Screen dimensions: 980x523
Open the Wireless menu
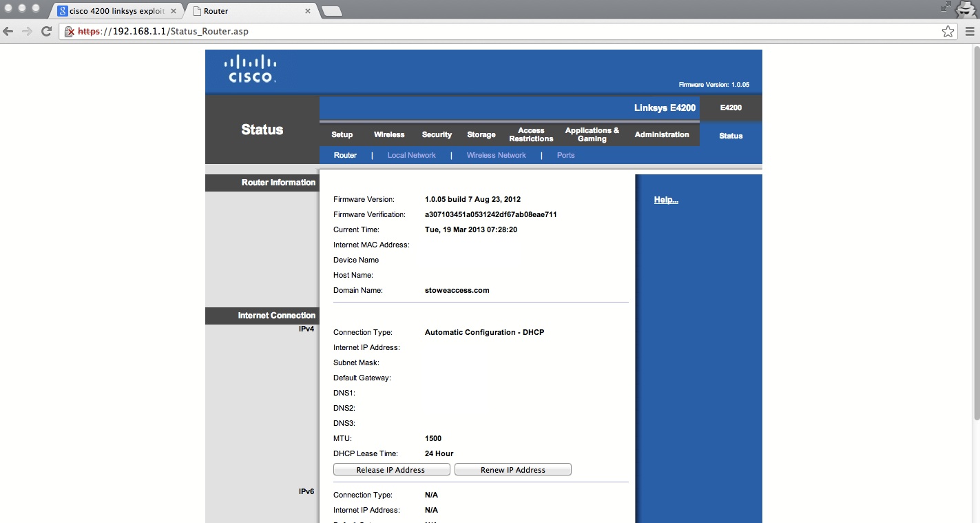point(389,134)
